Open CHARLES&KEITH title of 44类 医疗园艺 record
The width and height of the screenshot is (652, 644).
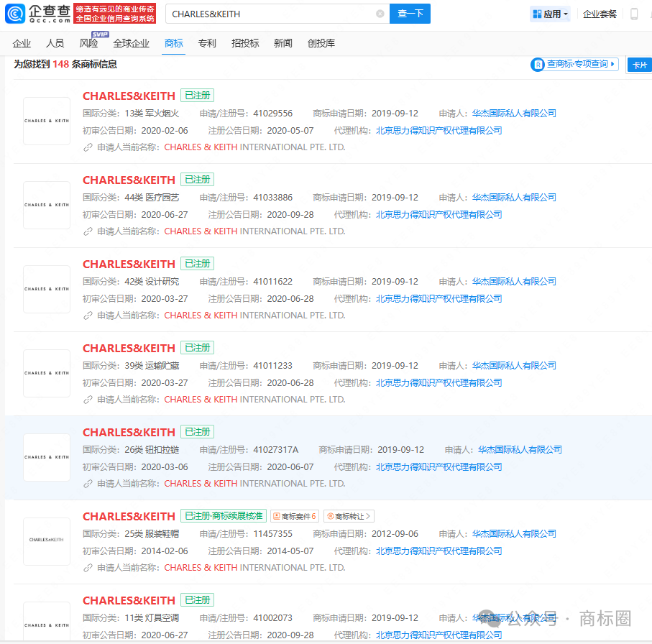click(x=129, y=180)
